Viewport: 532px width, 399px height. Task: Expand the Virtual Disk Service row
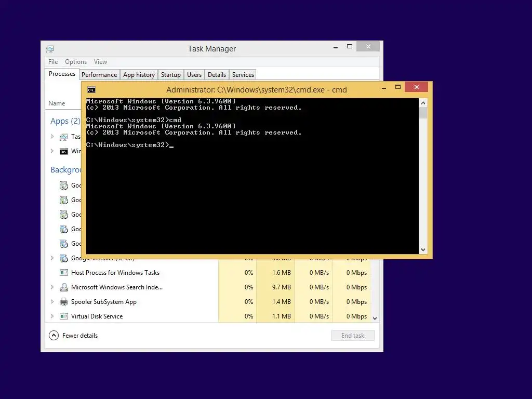(x=52, y=316)
